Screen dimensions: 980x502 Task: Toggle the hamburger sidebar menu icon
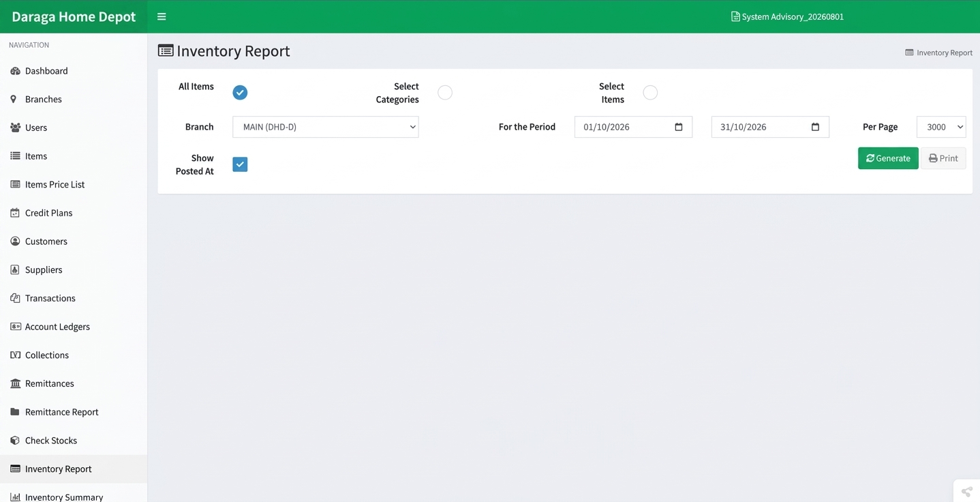pyautogui.click(x=162, y=16)
